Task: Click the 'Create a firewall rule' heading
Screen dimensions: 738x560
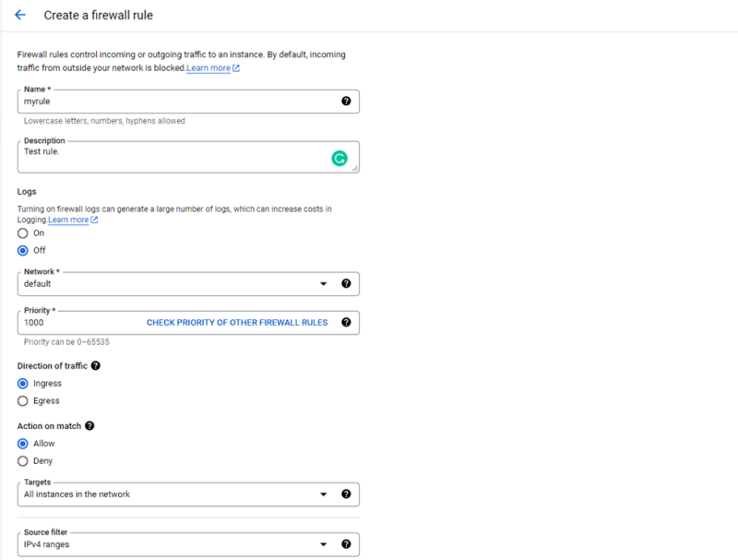Action: click(99, 15)
